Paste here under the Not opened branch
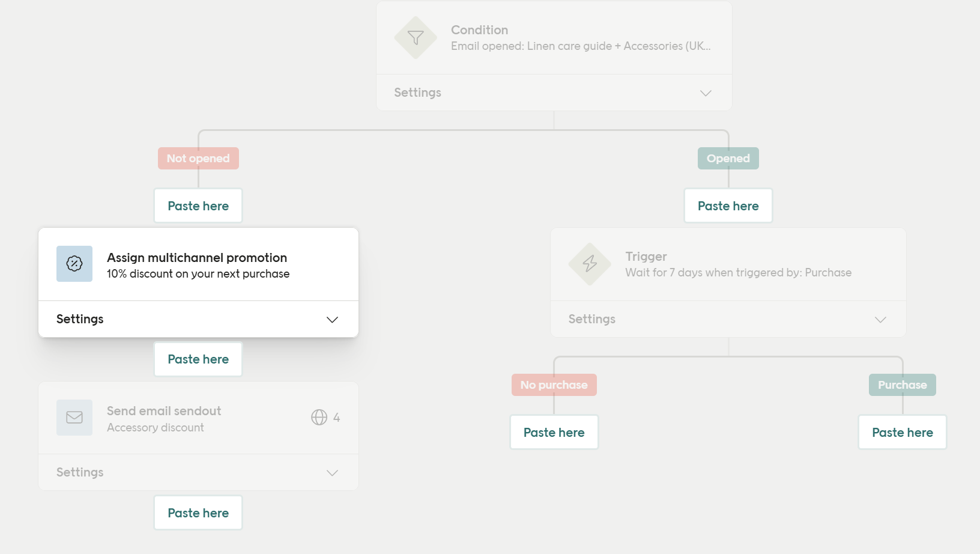The height and width of the screenshot is (554, 980). 198,206
